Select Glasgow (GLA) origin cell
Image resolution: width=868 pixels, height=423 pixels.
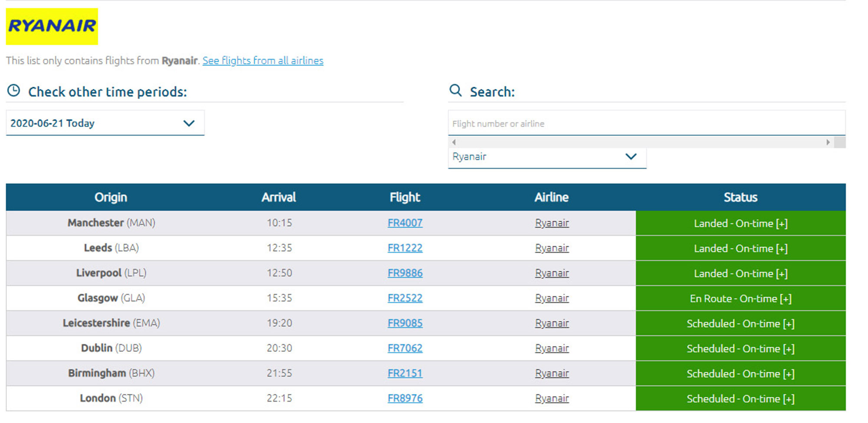pyautogui.click(x=111, y=298)
